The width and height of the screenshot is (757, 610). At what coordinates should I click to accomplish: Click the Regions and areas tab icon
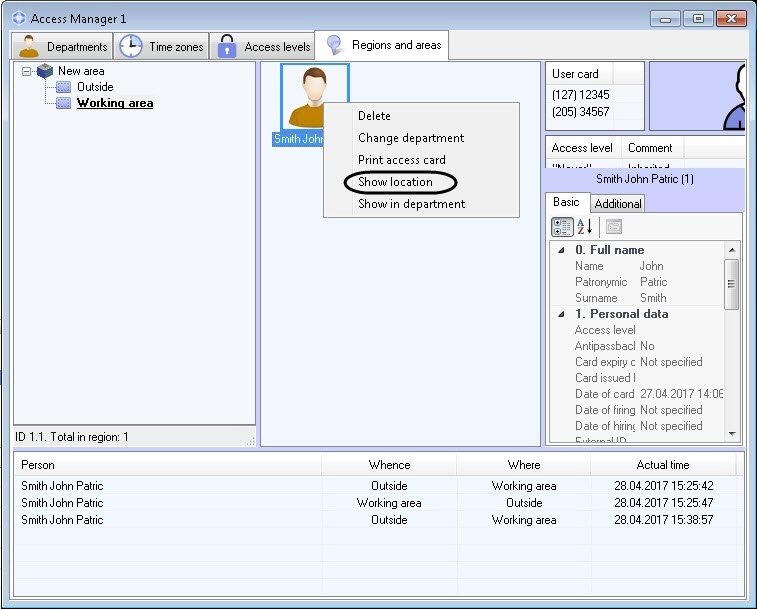(334, 45)
